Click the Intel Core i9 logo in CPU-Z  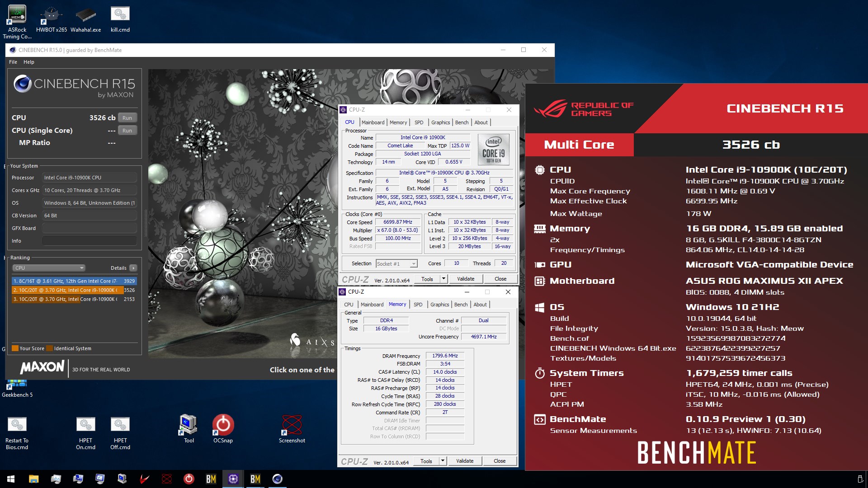pyautogui.click(x=494, y=149)
